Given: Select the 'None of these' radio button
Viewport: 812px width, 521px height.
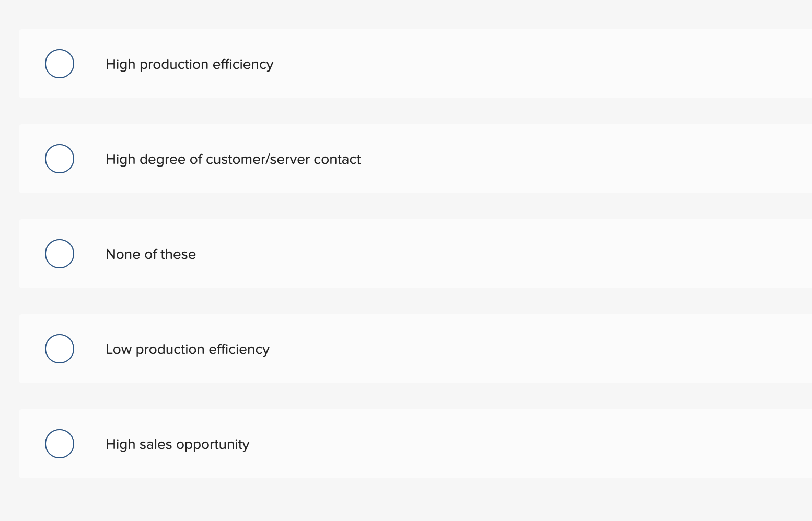Looking at the screenshot, I should tap(60, 254).
